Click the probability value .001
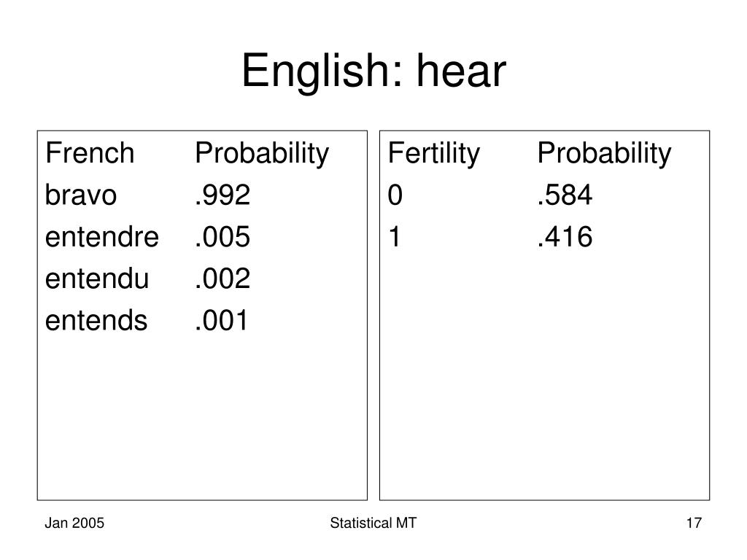This screenshot has width=747, height=560. [x=222, y=321]
